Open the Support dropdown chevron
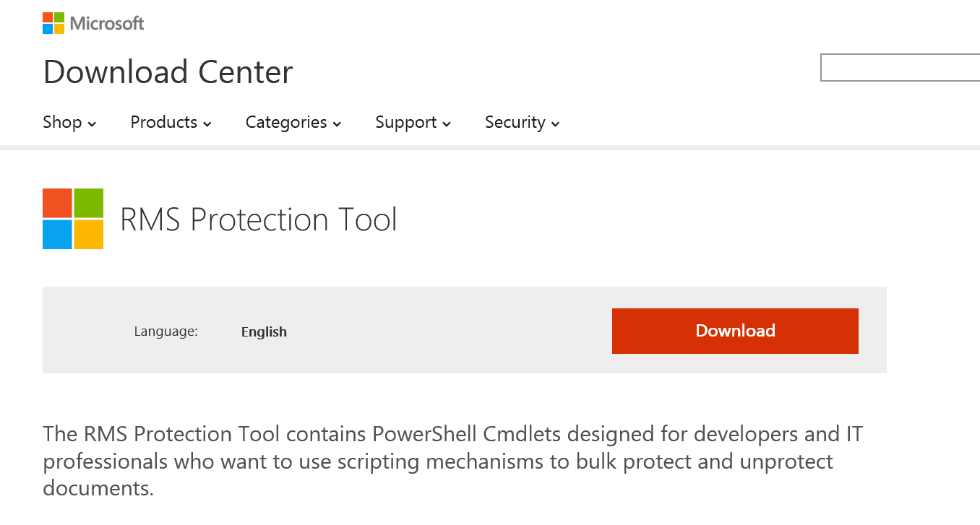 click(447, 123)
